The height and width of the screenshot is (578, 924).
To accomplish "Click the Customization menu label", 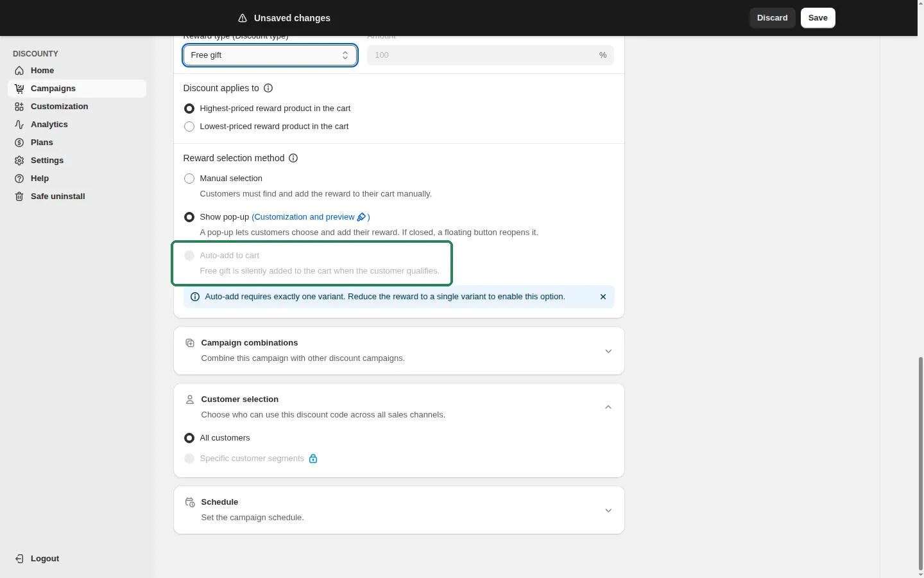I will tap(60, 107).
